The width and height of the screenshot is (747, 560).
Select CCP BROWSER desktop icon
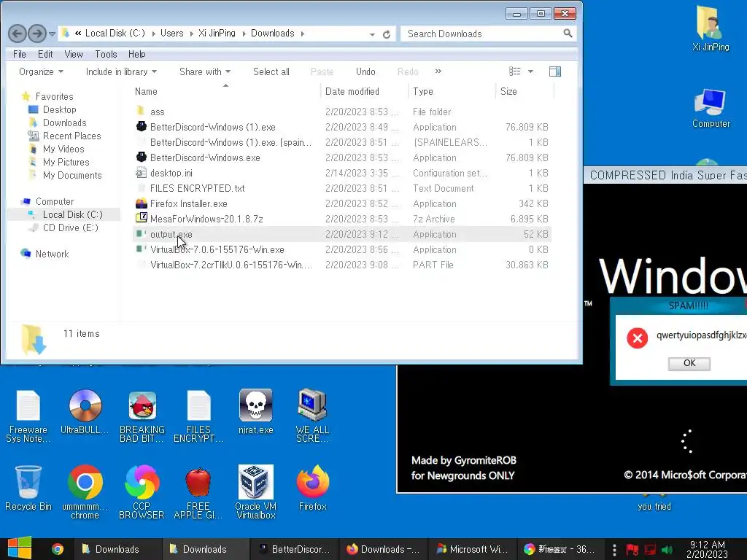(x=142, y=492)
